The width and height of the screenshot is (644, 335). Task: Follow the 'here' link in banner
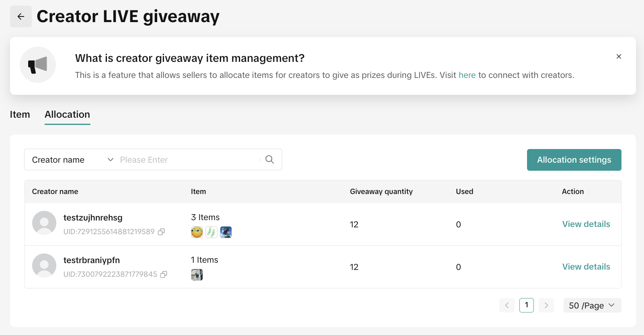pyautogui.click(x=467, y=75)
